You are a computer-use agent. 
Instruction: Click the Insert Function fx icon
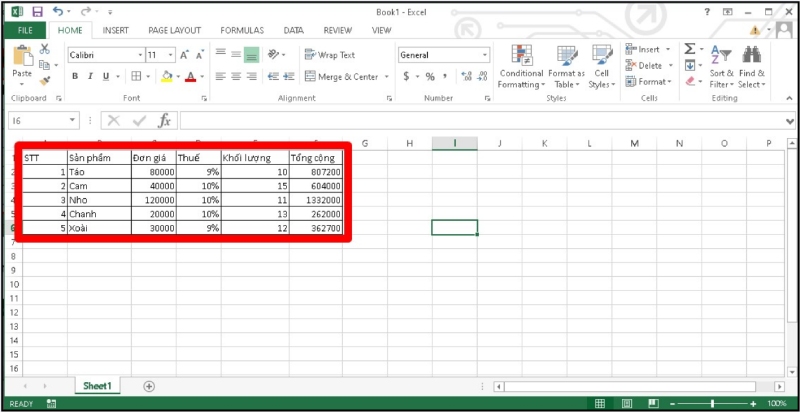pos(164,121)
